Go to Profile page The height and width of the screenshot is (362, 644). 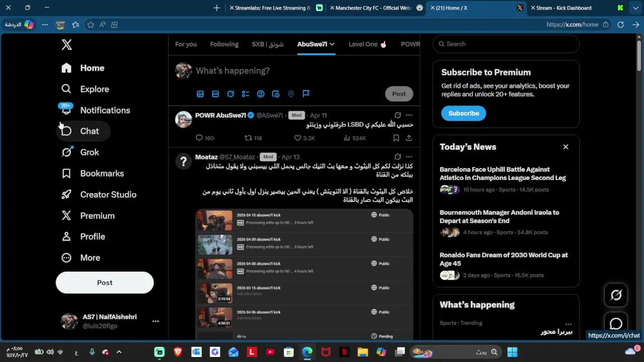point(83,236)
